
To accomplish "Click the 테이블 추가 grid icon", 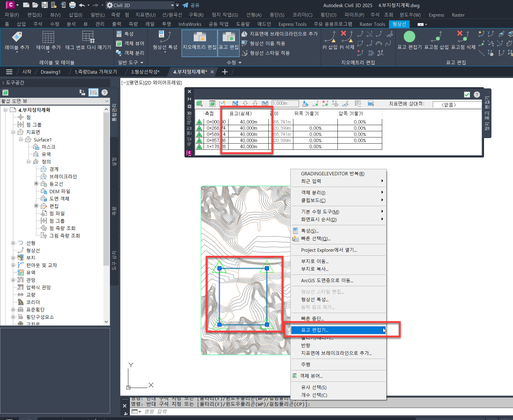I will click(48, 37).
